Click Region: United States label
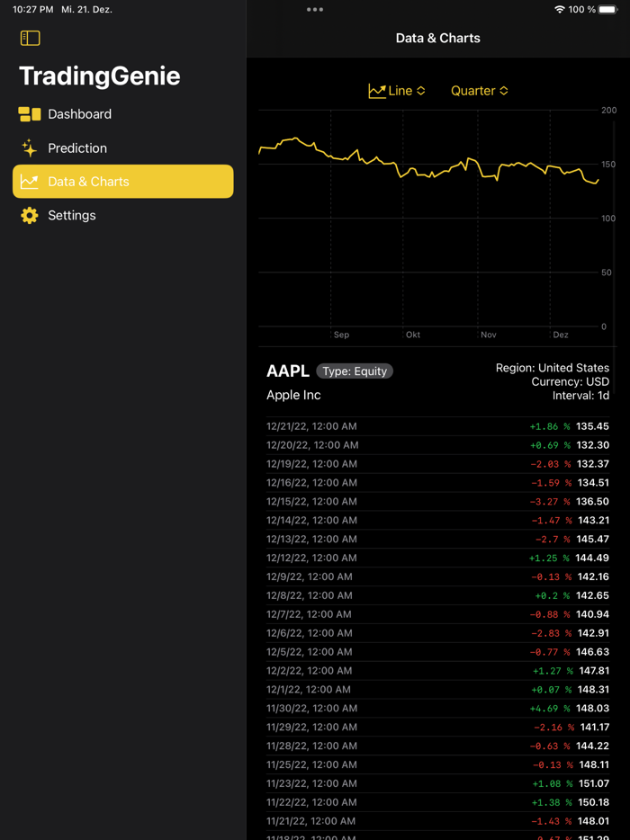This screenshot has height=840, width=630. 553,368
